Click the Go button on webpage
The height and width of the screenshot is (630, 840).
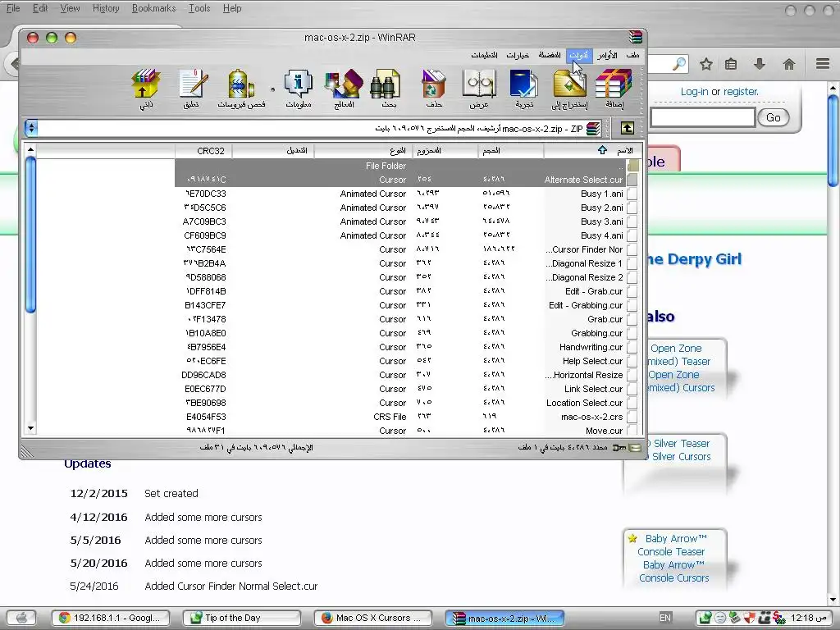pos(773,117)
